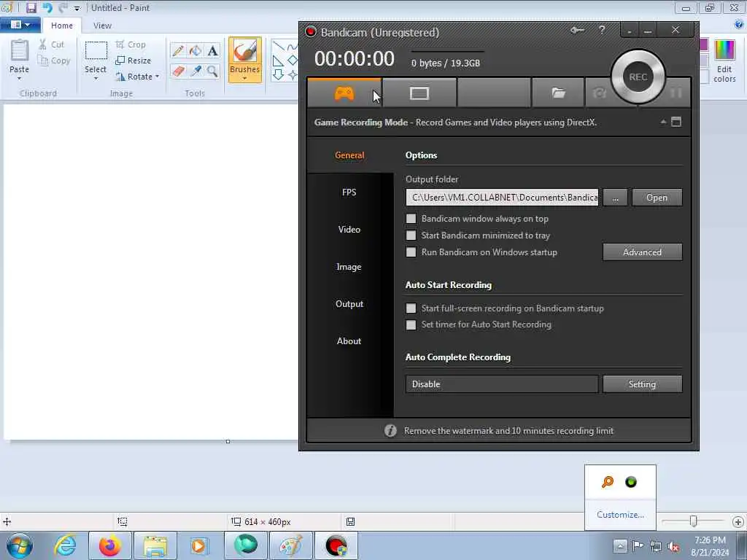Open Bandicam output folder icon in mode bar

click(558, 93)
